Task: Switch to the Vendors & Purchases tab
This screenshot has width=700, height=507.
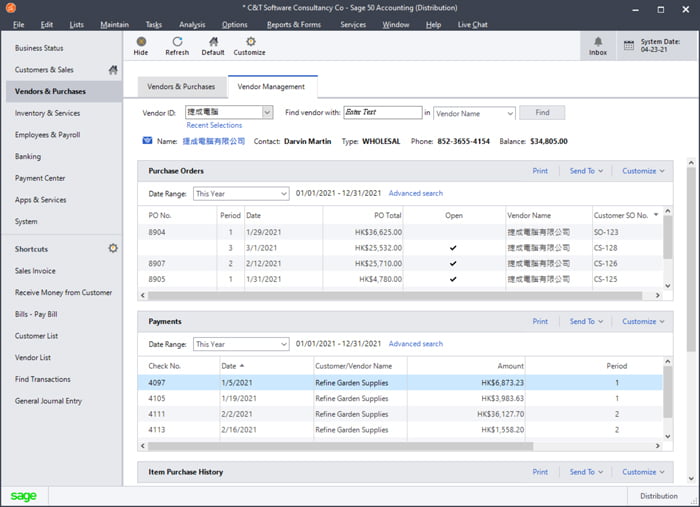Action: pyautogui.click(x=181, y=87)
